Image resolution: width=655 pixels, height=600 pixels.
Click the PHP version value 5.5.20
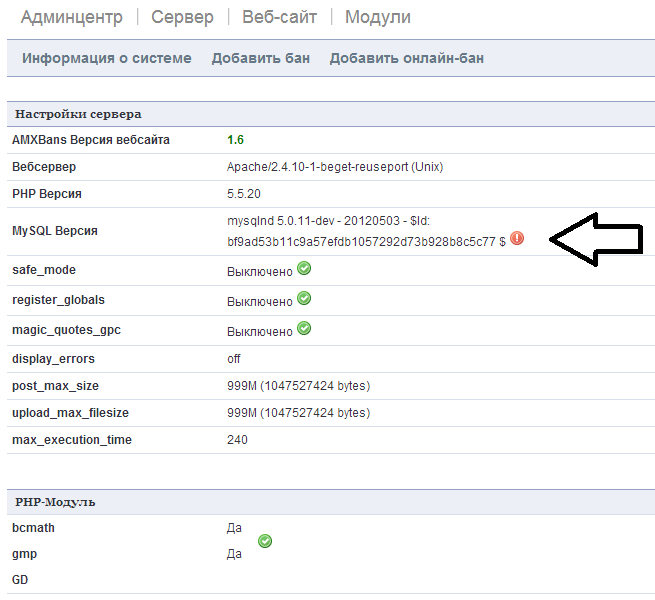244,194
